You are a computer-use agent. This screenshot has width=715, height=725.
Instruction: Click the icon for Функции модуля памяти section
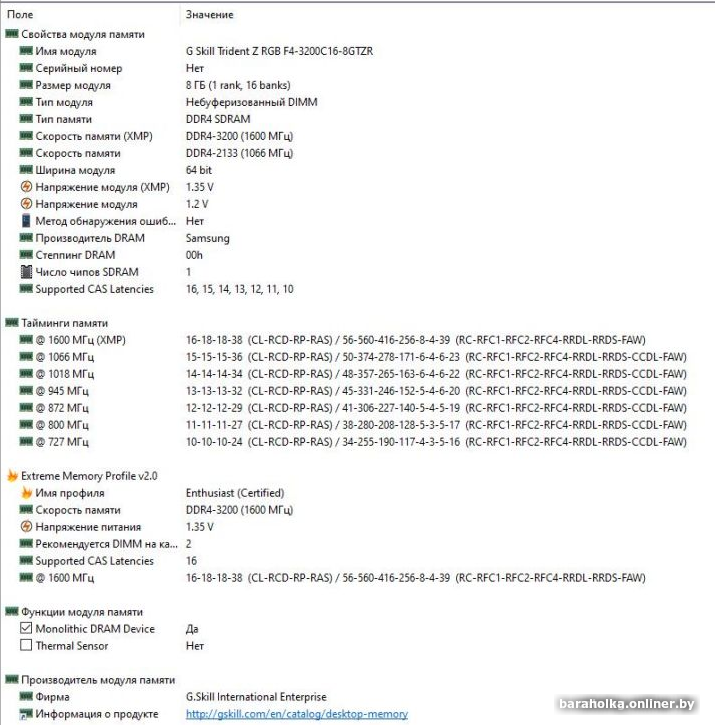tap(12, 612)
